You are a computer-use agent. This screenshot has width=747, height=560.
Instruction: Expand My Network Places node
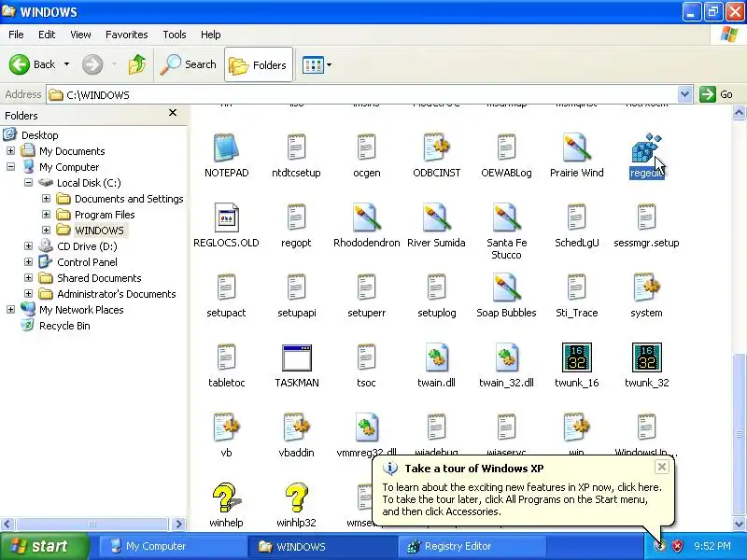[x=10, y=310]
